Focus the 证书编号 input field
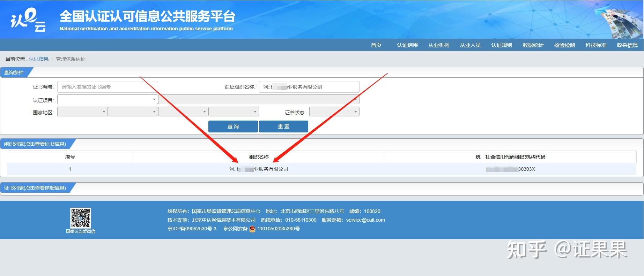Image resolution: width=644 pixels, height=276 pixels. tap(108, 87)
